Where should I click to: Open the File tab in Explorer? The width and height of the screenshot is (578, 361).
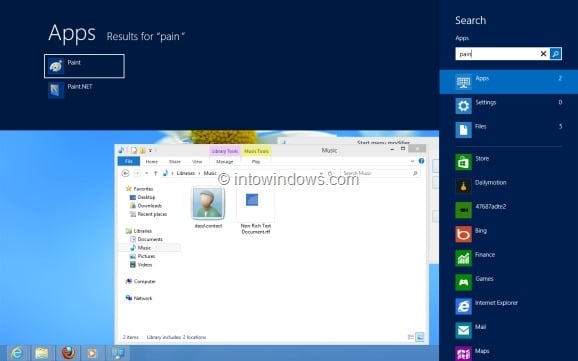129,162
